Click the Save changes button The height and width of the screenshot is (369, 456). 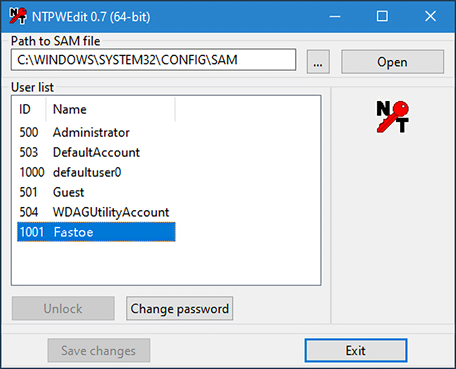coord(99,350)
